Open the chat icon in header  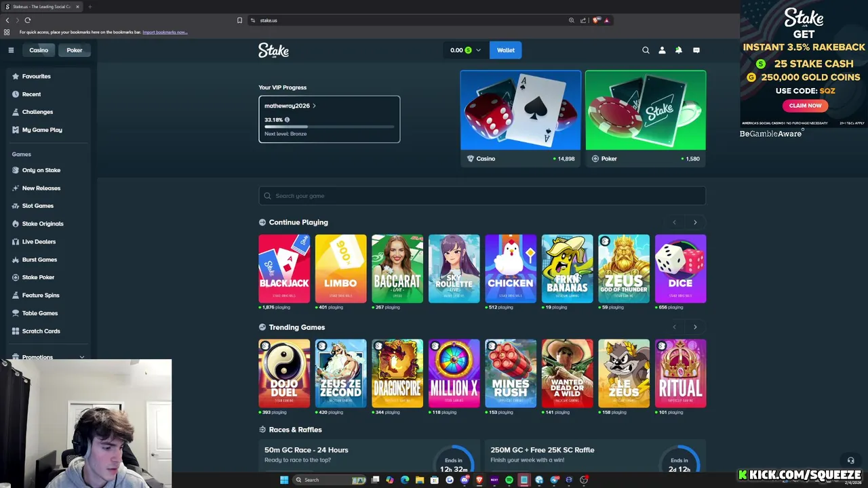click(x=696, y=50)
